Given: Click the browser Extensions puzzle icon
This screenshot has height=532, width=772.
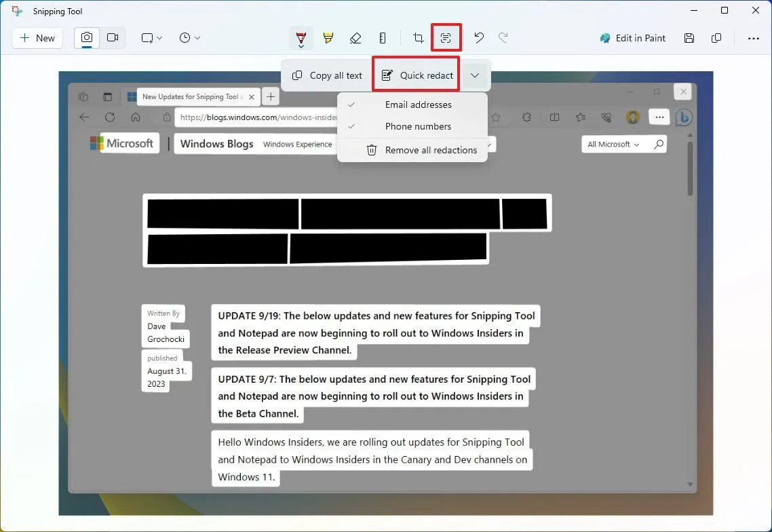Looking at the screenshot, I should pyautogui.click(x=526, y=117).
